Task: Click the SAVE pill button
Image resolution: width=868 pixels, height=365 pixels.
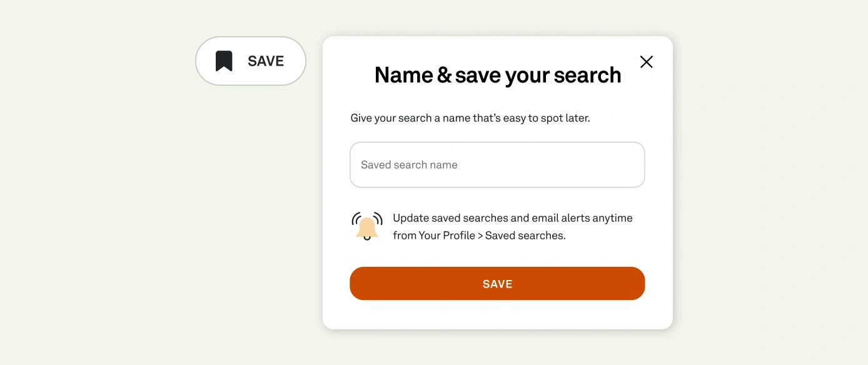Action: tap(251, 61)
